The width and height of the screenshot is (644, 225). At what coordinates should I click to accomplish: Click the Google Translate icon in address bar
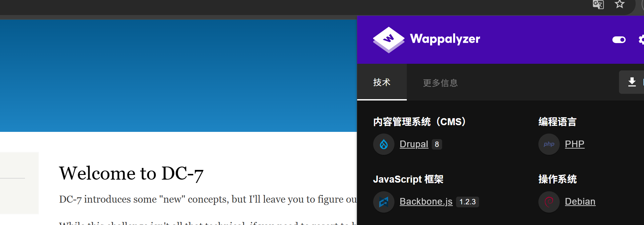pos(598,4)
